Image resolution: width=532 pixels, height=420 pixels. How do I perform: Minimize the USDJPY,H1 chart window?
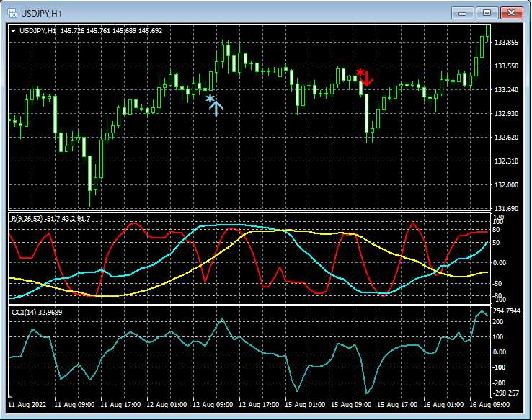pos(461,13)
